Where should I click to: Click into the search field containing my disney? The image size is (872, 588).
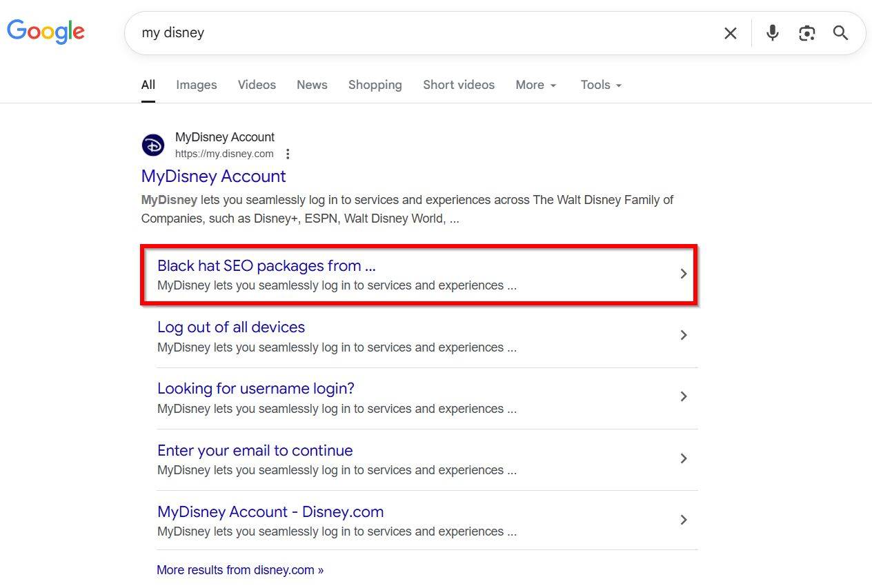[414, 33]
